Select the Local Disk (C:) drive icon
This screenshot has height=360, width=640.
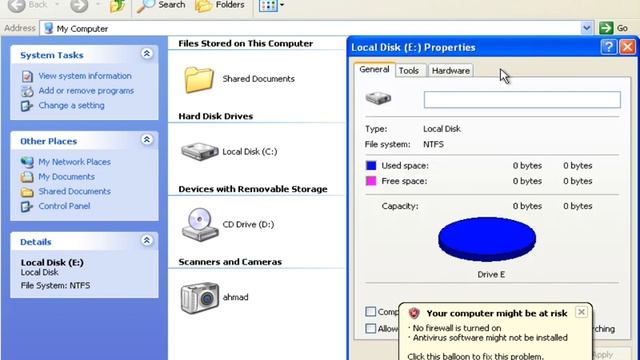[x=200, y=151]
